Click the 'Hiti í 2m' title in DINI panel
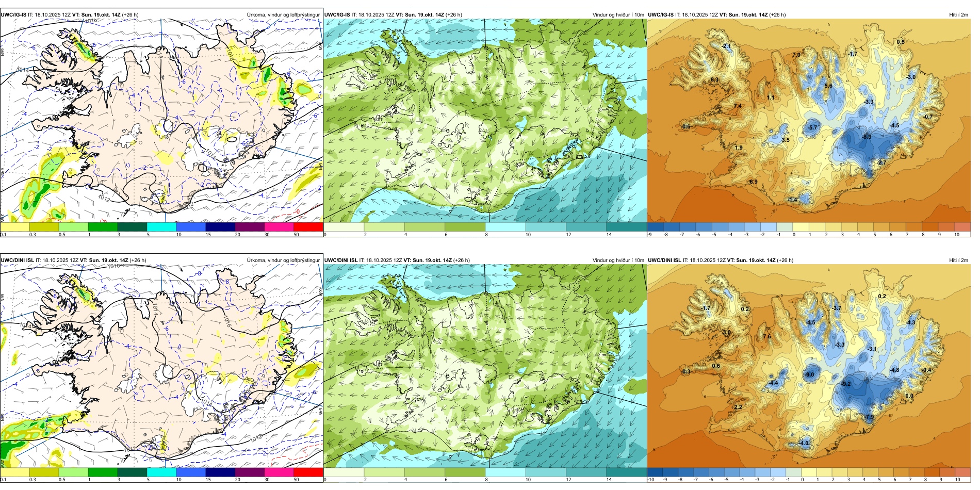 (958, 260)
